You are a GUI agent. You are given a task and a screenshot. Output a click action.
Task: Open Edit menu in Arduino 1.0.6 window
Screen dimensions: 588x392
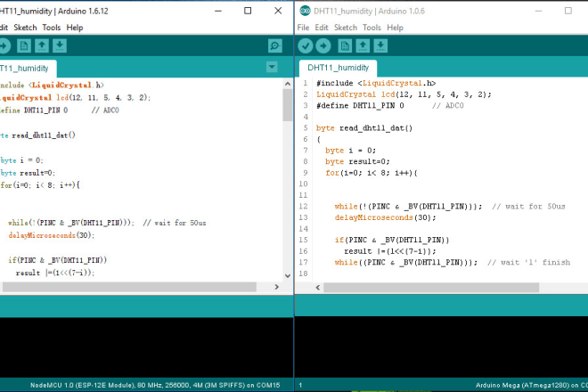[322, 28]
